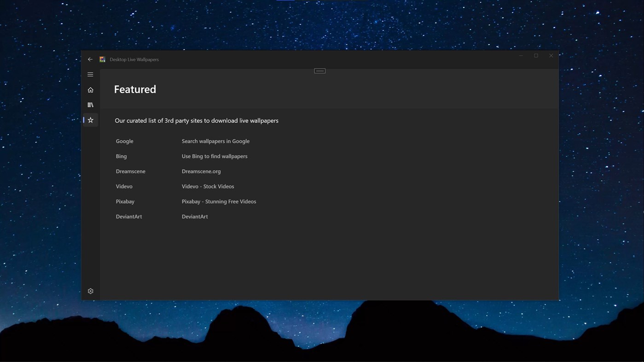
Task: Open the Videvo site entry
Action: tap(124, 186)
